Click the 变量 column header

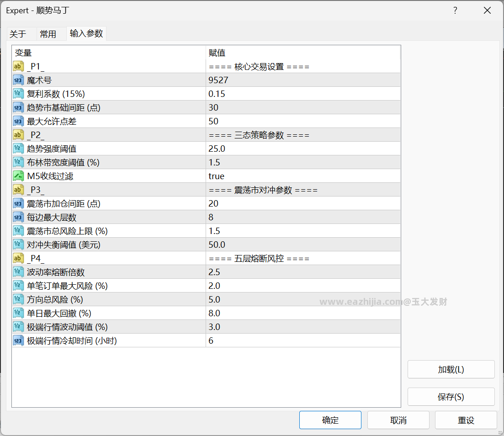pos(109,53)
